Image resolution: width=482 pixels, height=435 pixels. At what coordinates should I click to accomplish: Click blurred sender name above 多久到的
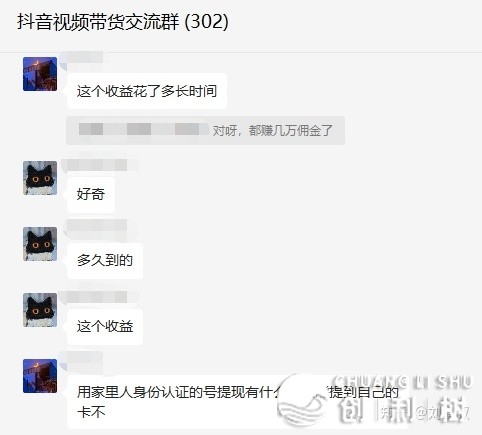(97, 225)
